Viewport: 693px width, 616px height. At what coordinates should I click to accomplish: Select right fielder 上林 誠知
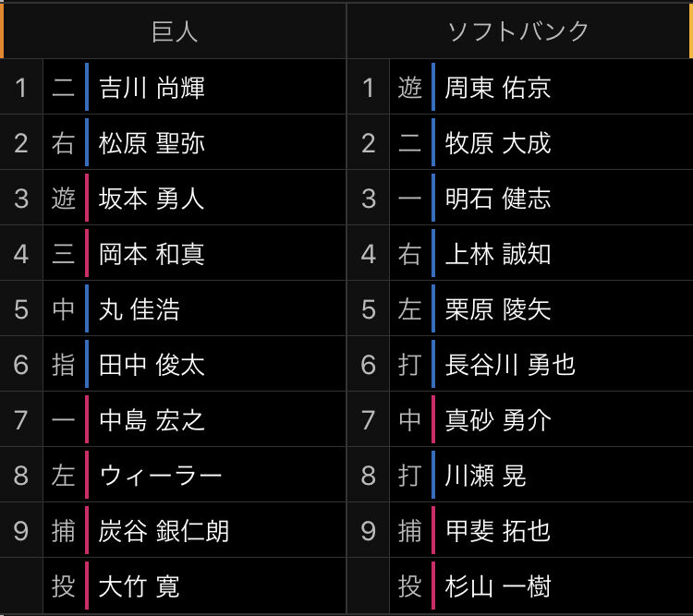coord(498,254)
